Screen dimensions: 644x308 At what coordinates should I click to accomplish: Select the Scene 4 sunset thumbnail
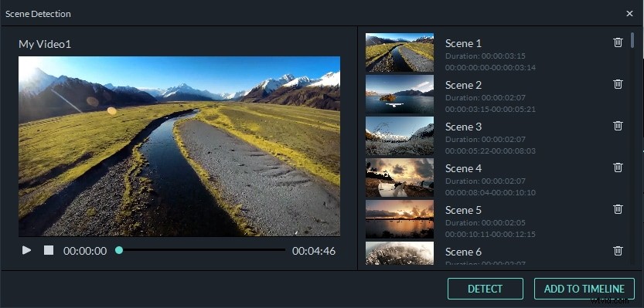(x=400, y=178)
